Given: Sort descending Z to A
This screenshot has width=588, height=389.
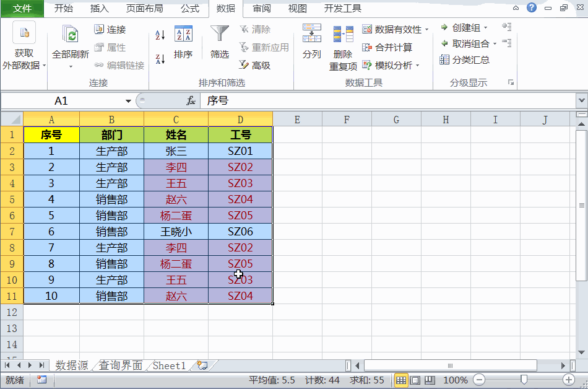Looking at the screenshot, I should coord(160,58).
